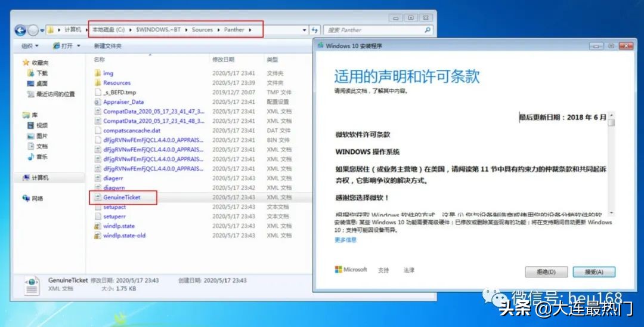Select 计算机 segment in address bar
The image size is (644, 327).
(72, 30)
